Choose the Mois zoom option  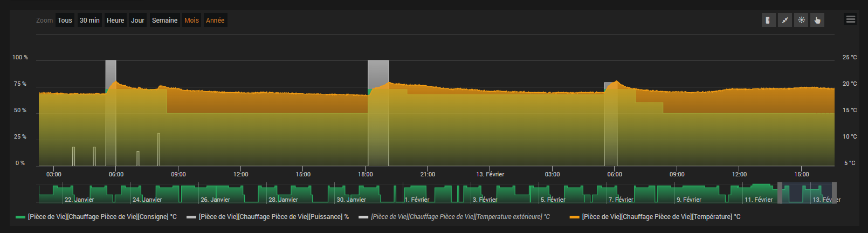coord(191,20)
